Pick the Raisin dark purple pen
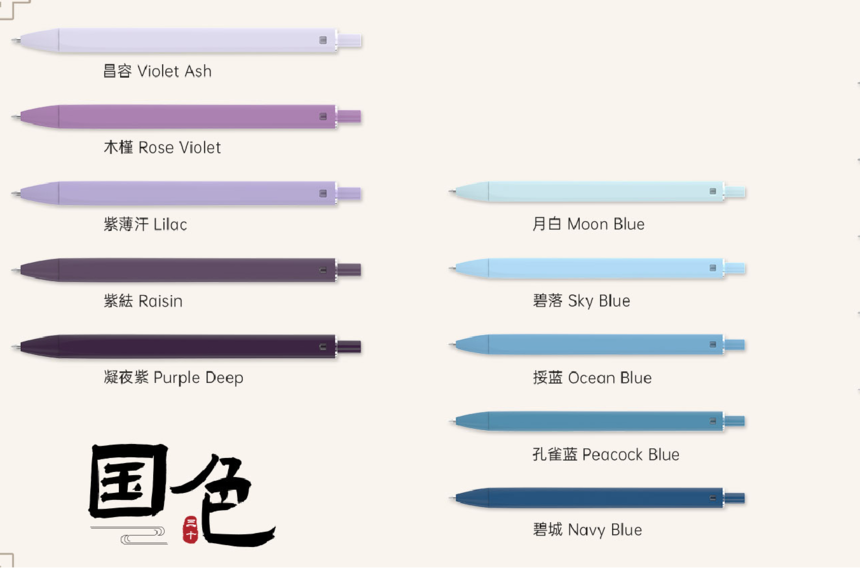Viewport: 860px width, 568px height. [186, 270]
